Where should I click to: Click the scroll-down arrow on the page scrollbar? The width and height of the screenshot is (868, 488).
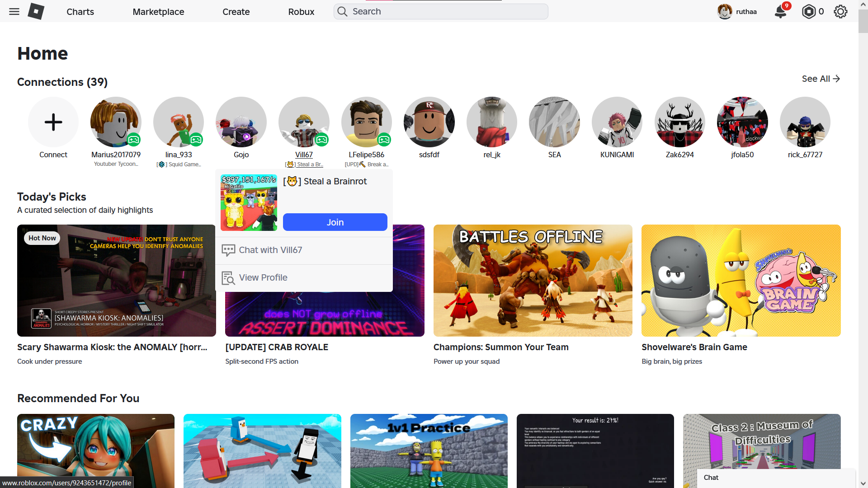863,483
